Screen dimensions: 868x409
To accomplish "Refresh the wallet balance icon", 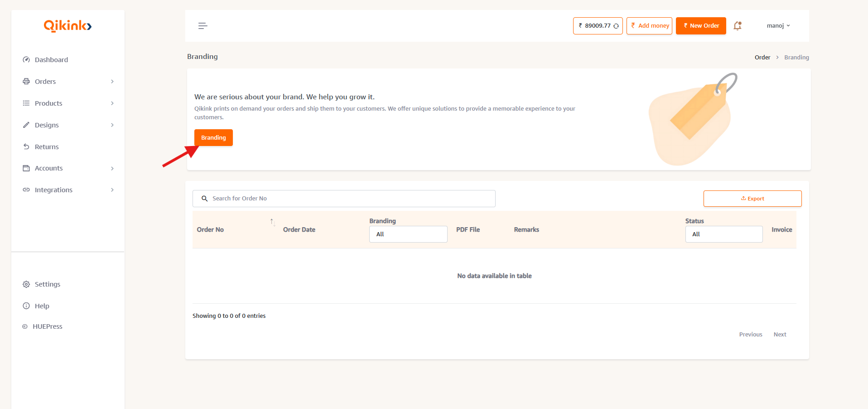I will point(616,26).
